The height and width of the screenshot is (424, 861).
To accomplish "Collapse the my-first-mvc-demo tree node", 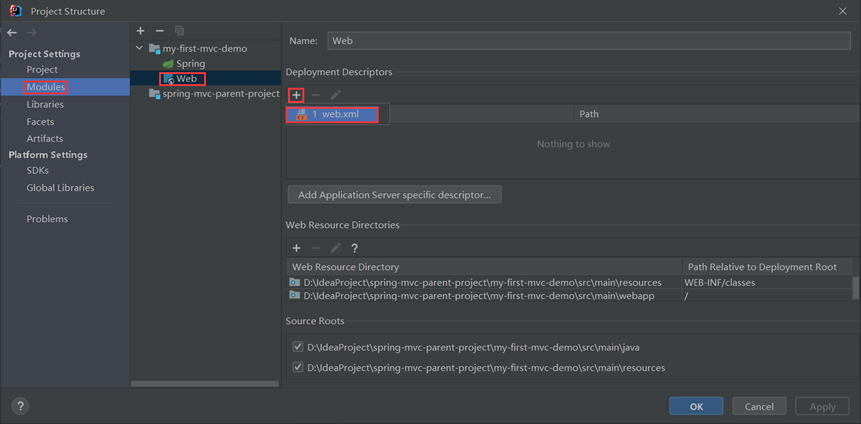I will (139, 48).
